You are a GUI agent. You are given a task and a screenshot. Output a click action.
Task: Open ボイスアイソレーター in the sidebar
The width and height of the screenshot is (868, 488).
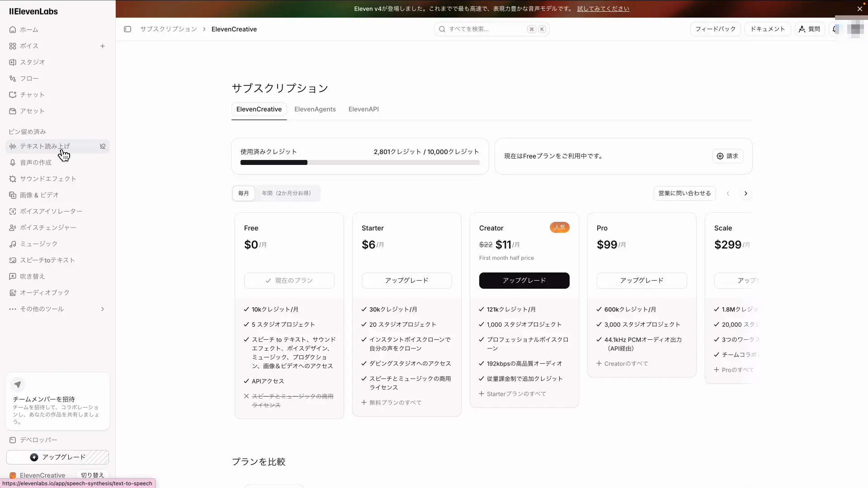coord(57,211)
